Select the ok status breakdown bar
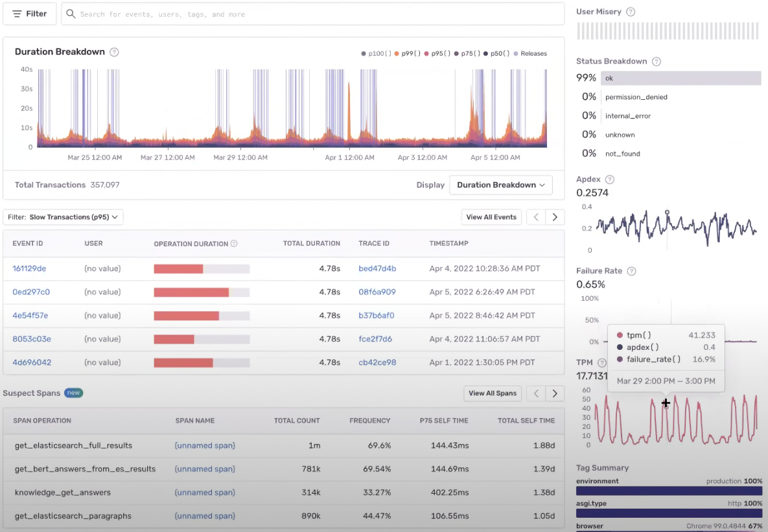Viewport: 768px width, 532px height. coord(681,78)
